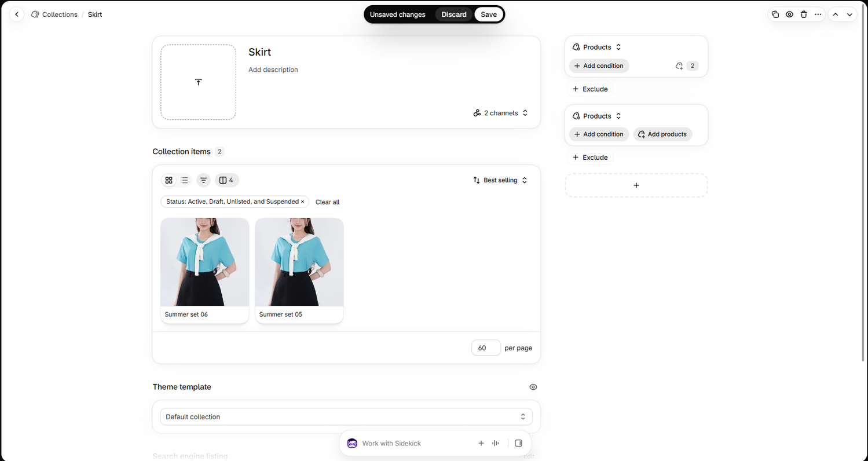Click the duplicate collection icon

click(x=775, y=14)
